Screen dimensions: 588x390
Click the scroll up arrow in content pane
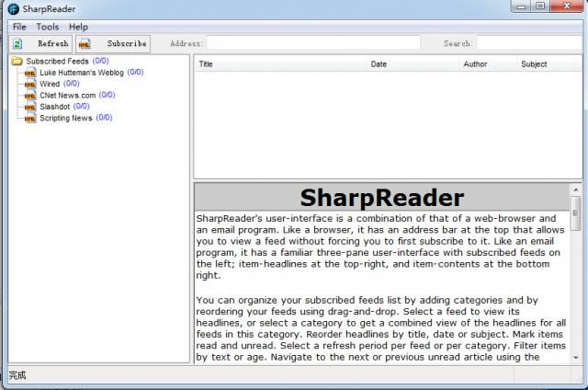coord(576,189)
